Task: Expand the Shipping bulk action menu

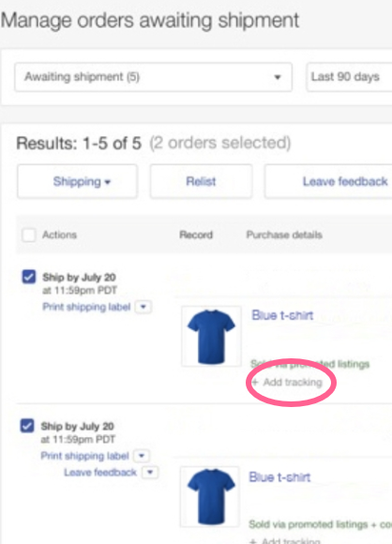Action: (77, 181)
